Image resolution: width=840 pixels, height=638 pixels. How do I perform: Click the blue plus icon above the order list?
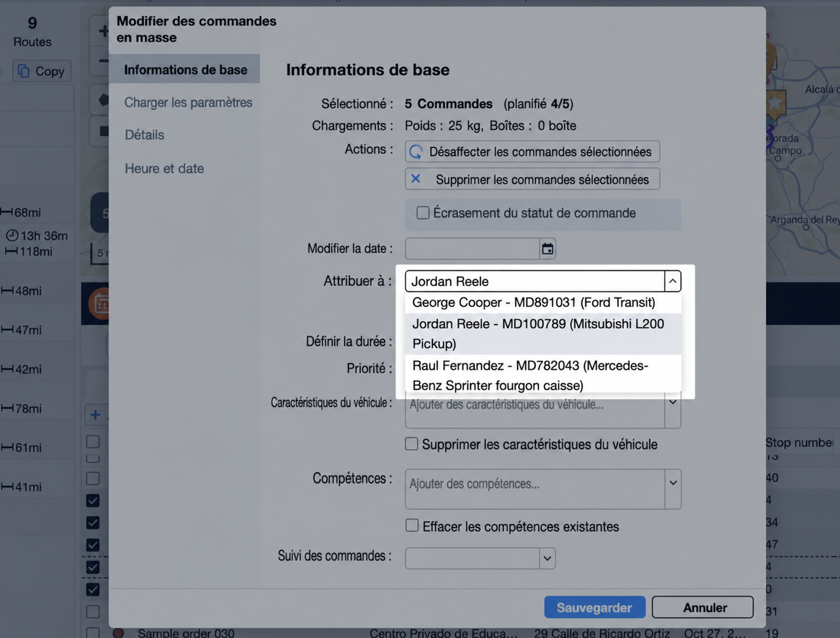click(95, 415)
